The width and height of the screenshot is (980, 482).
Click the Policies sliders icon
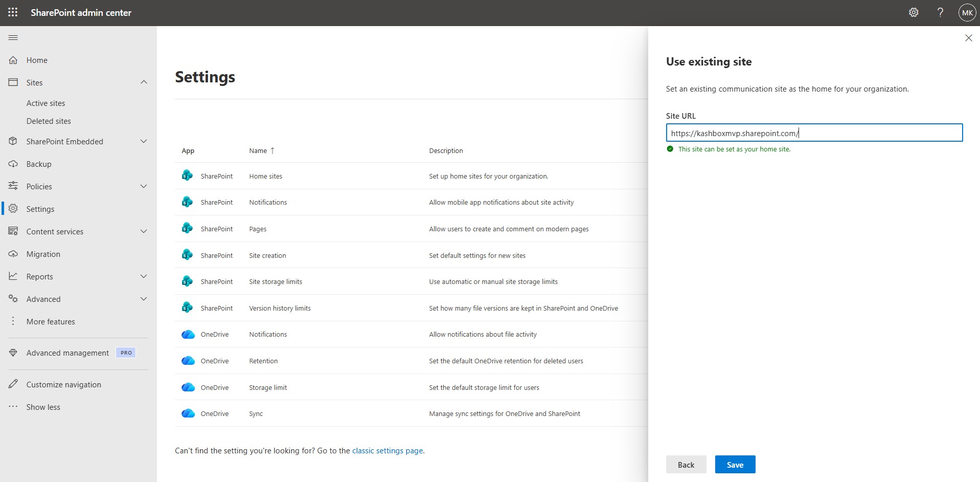pos(13,186)
